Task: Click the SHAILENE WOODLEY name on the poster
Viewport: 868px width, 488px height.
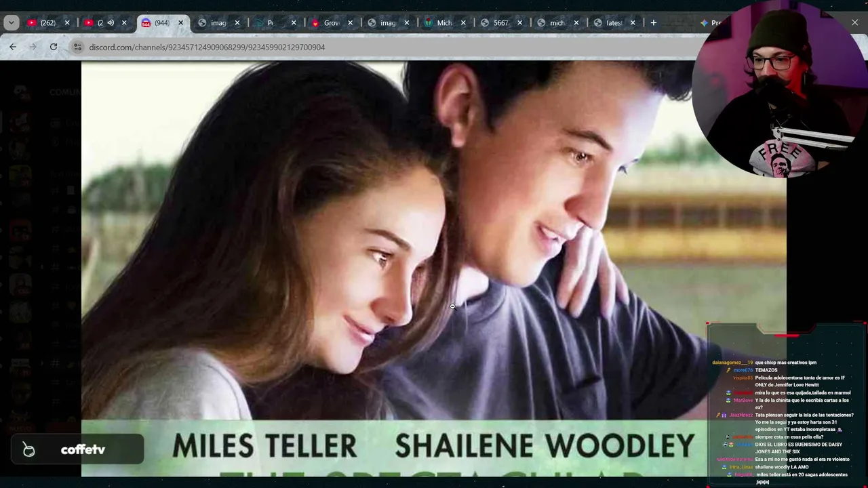Action: [x=545, y=446]
